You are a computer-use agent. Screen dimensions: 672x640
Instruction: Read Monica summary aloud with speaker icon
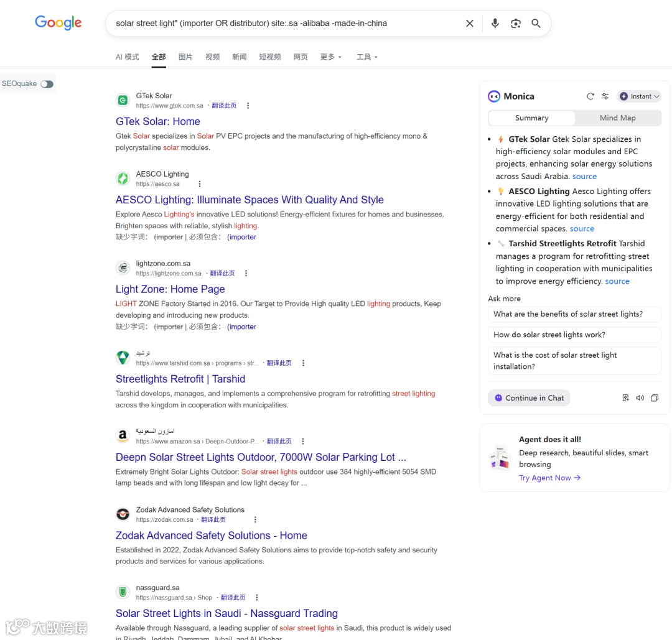(640, 398)
